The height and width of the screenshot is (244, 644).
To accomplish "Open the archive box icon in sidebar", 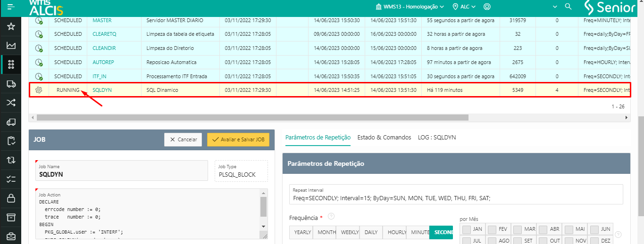I will point(10,217).
